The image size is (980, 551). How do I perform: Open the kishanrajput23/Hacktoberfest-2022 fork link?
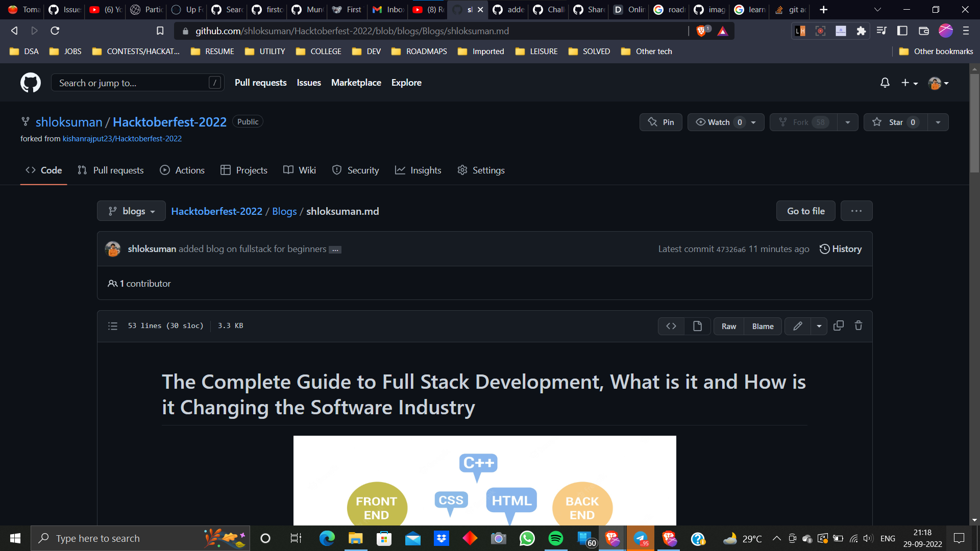click(x=122, y=138)
